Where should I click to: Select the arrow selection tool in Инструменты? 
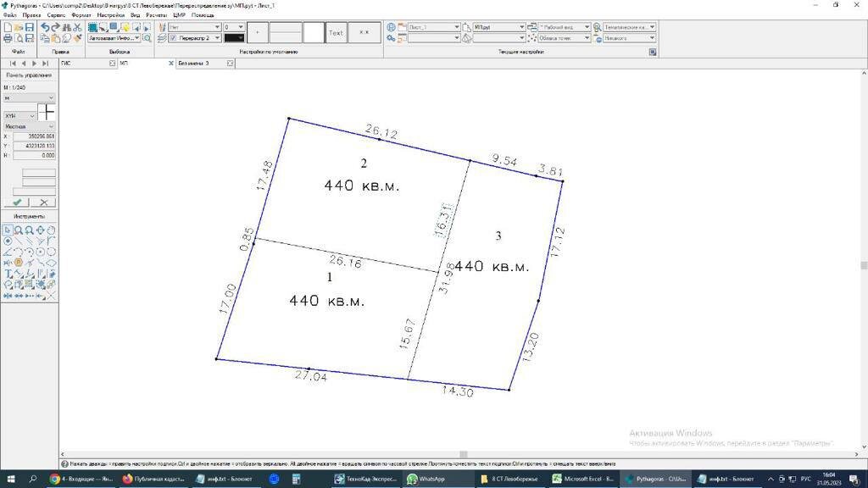7,230
